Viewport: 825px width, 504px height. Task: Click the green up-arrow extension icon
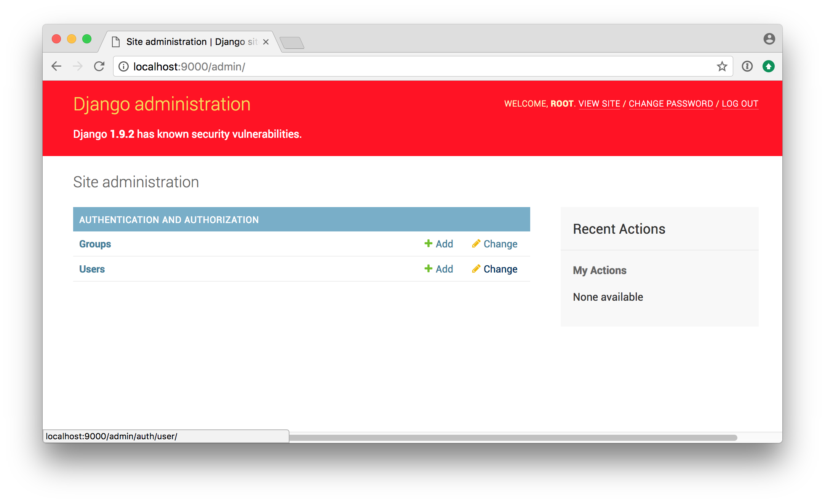point(768,66)
